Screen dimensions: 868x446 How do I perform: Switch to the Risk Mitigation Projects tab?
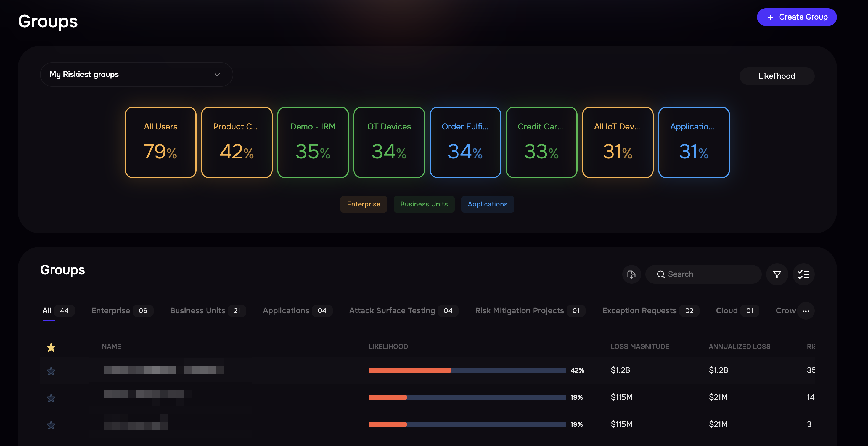click(x=530, y=310)
